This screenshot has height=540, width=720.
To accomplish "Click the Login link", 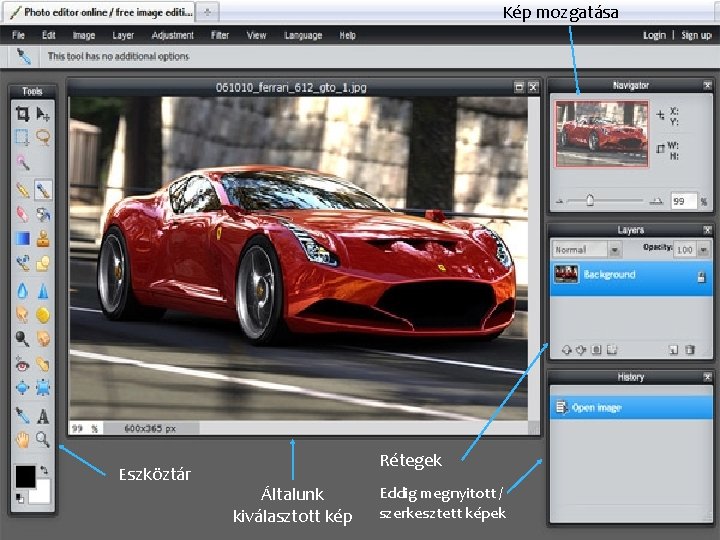I will 654,35.
